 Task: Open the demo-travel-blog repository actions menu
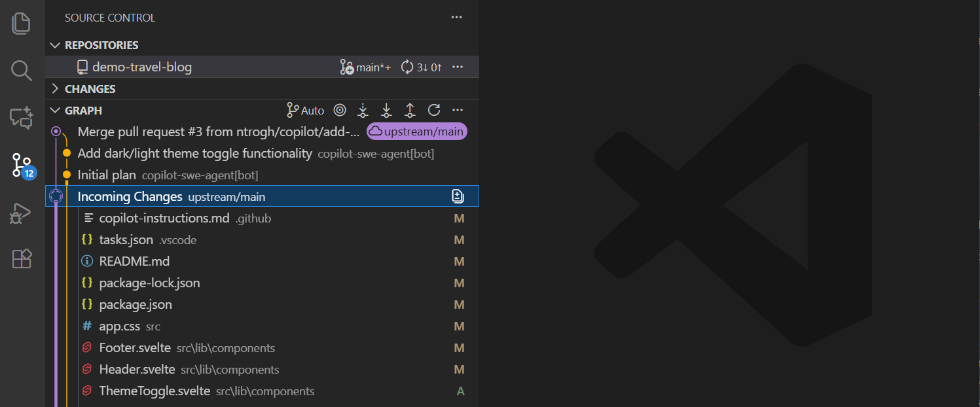(458, 67)
